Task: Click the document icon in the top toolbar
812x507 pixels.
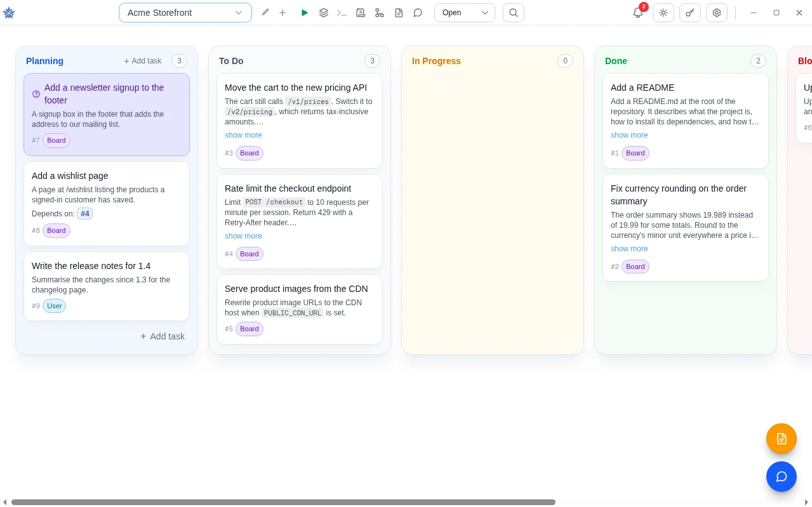Action: [x=399, y=13]
